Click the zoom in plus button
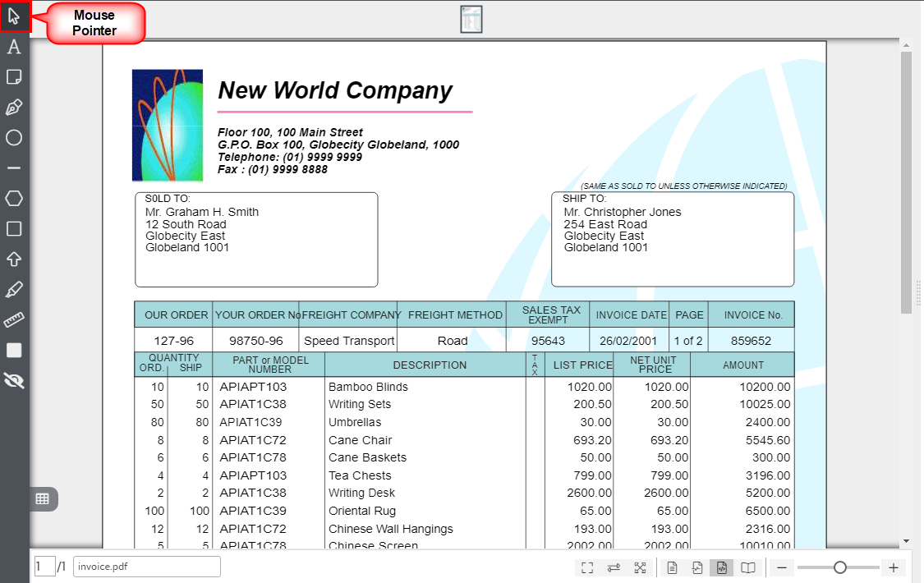Image resolution: width=924 pixels, height=583 pixels. point(894,567)
